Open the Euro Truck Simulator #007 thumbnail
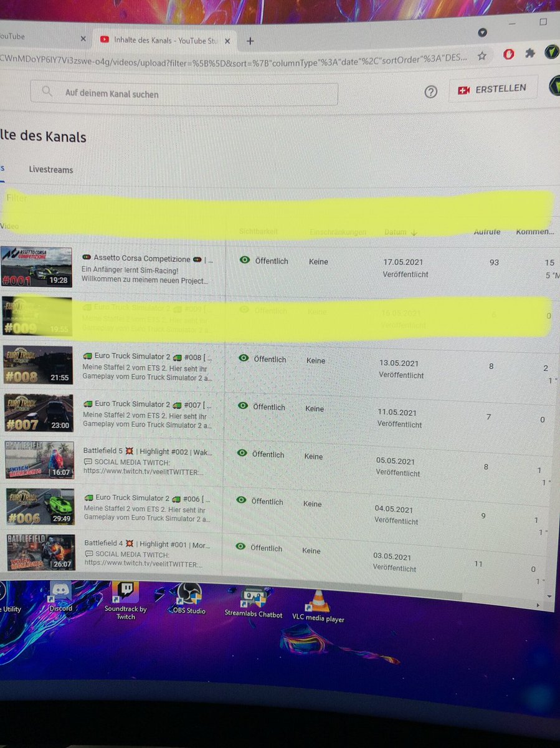 click(x=39, y=413)
